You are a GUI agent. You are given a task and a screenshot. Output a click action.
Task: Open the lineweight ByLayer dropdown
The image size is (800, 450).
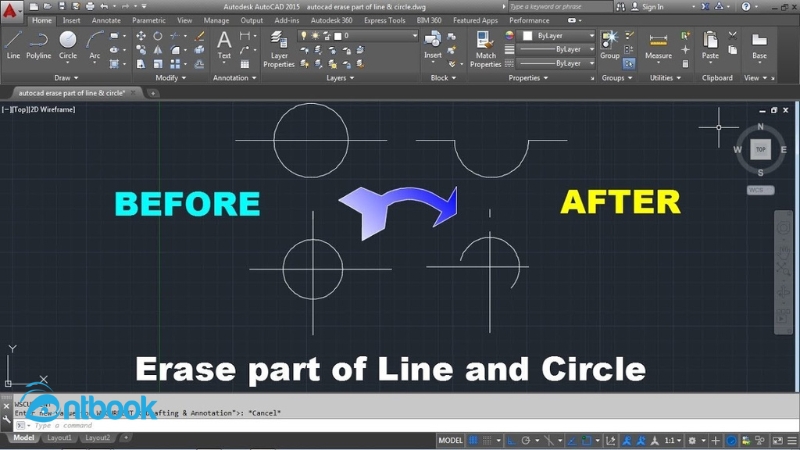coord(557,49)
